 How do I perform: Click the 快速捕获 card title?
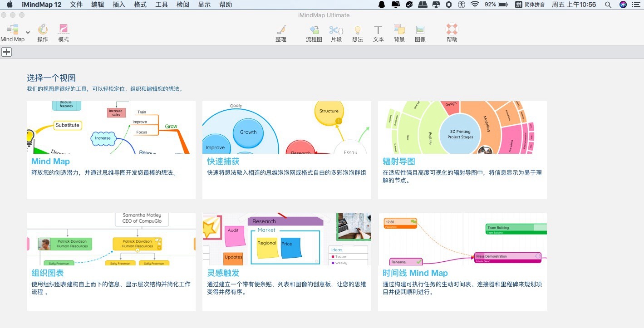click(x=223, y=162)
